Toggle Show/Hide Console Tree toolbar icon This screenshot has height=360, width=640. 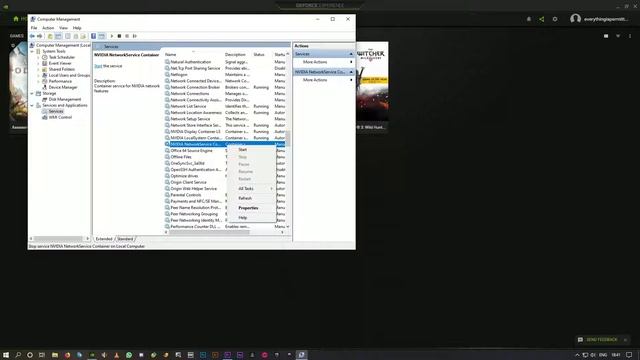click(58, 36)
